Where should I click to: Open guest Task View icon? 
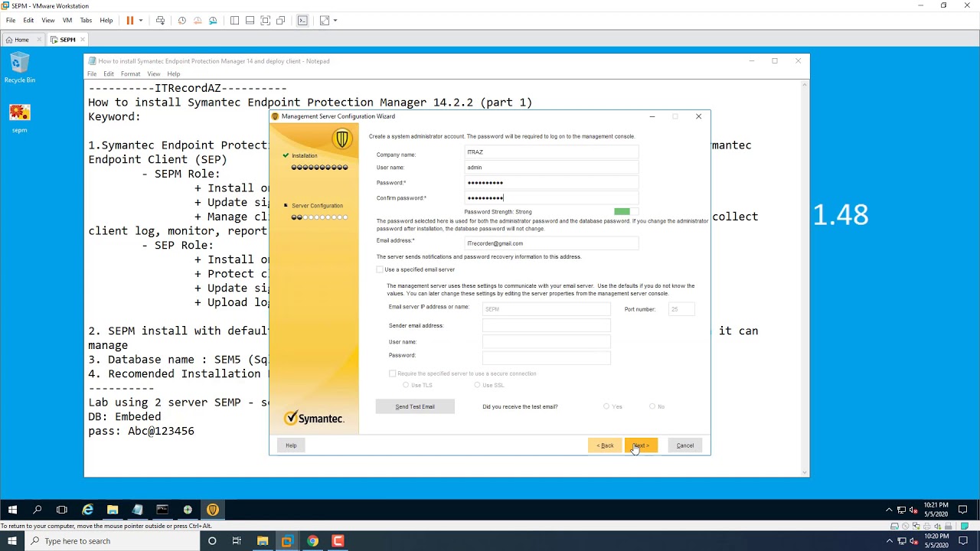coord(62,510)
